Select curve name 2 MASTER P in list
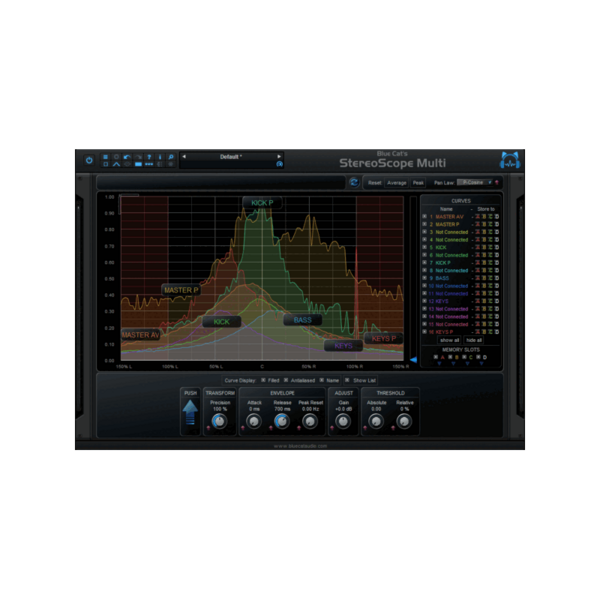The width and height of the screenshot is (600, 600). click(447, 224)
